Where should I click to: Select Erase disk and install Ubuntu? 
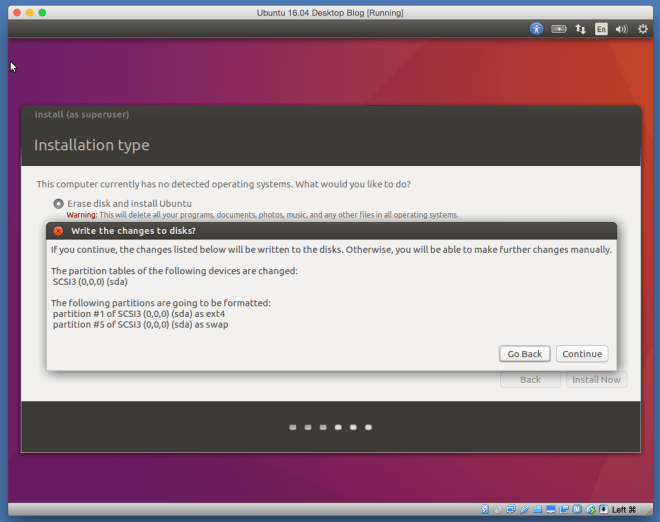pyautogui.click(x=58, y=203)
